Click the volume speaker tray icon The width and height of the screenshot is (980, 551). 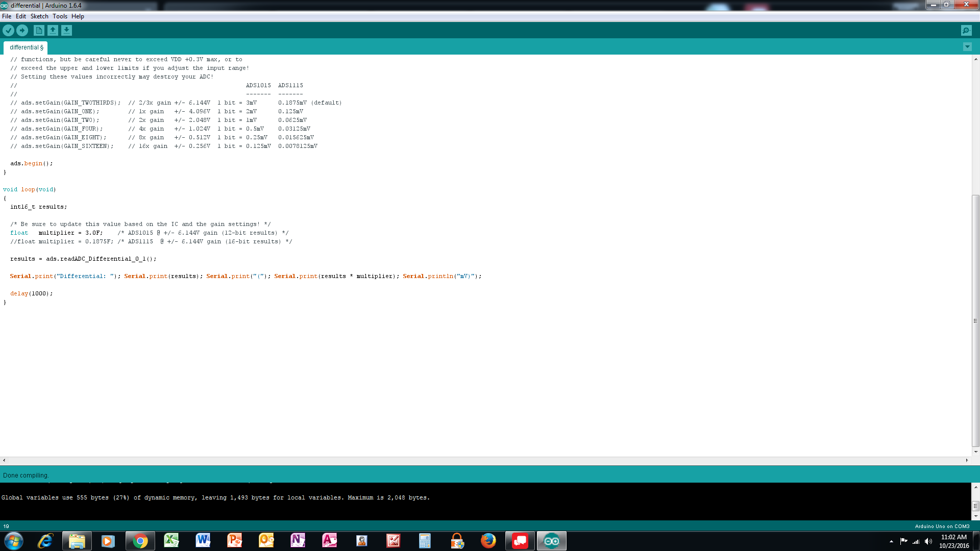(928, 541)
